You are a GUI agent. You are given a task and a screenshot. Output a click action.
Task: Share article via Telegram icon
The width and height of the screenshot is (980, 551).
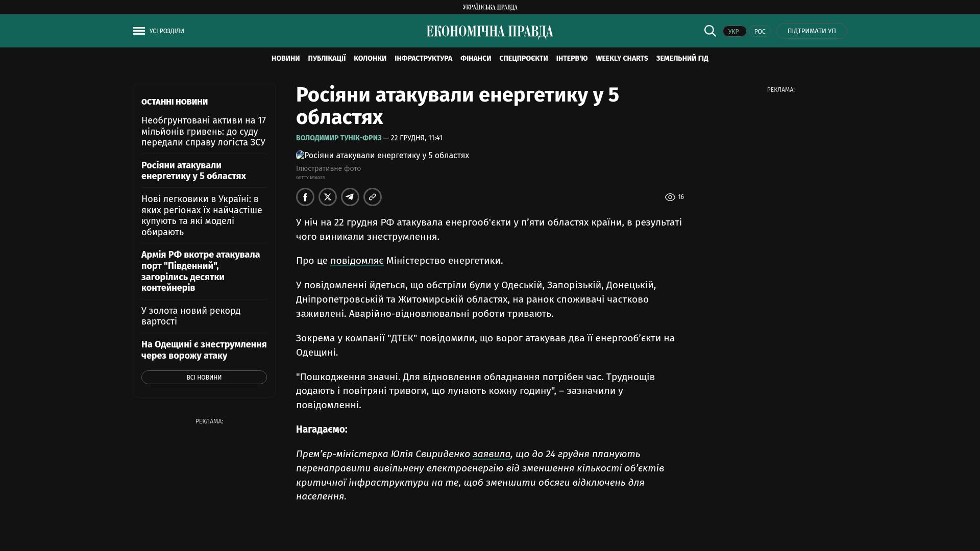coord(350,197)
